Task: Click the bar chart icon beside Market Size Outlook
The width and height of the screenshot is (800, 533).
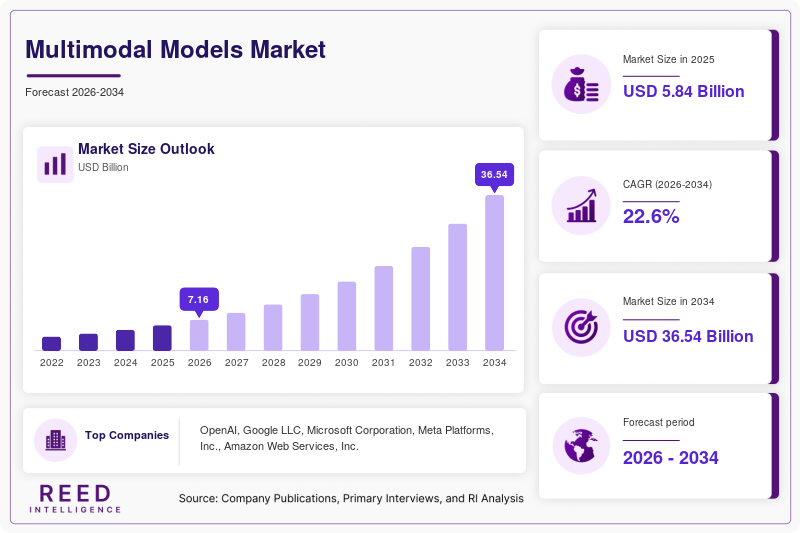Action: click(x=55, y=164)
